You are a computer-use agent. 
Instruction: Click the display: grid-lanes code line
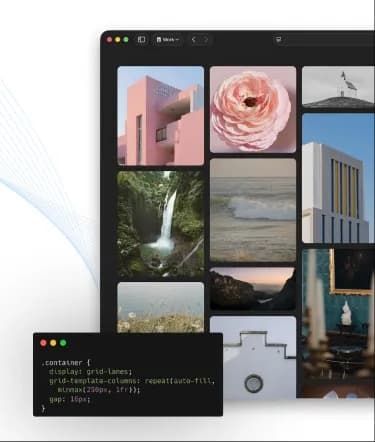point(91,372)
